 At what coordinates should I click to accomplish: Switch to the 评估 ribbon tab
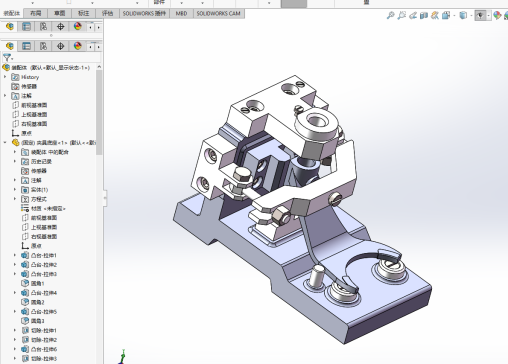click(107, 13)
